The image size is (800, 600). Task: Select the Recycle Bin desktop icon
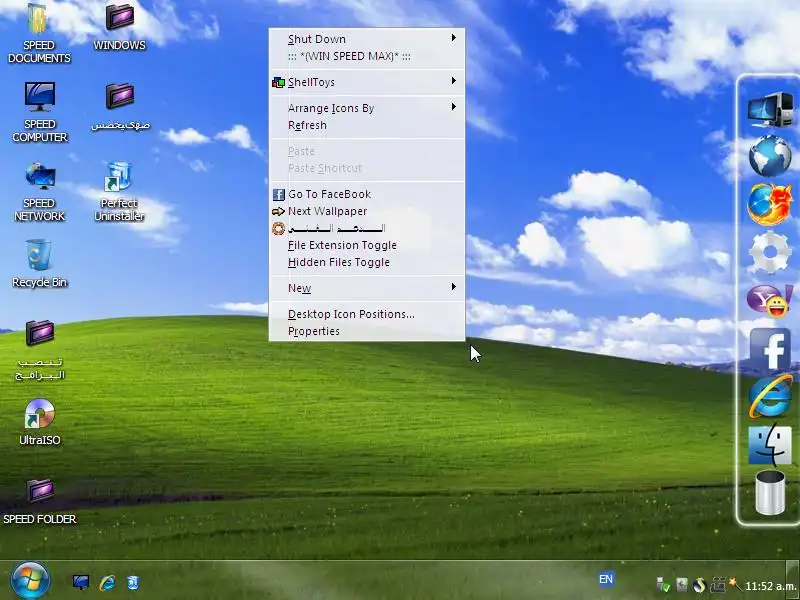pos(39,264)
